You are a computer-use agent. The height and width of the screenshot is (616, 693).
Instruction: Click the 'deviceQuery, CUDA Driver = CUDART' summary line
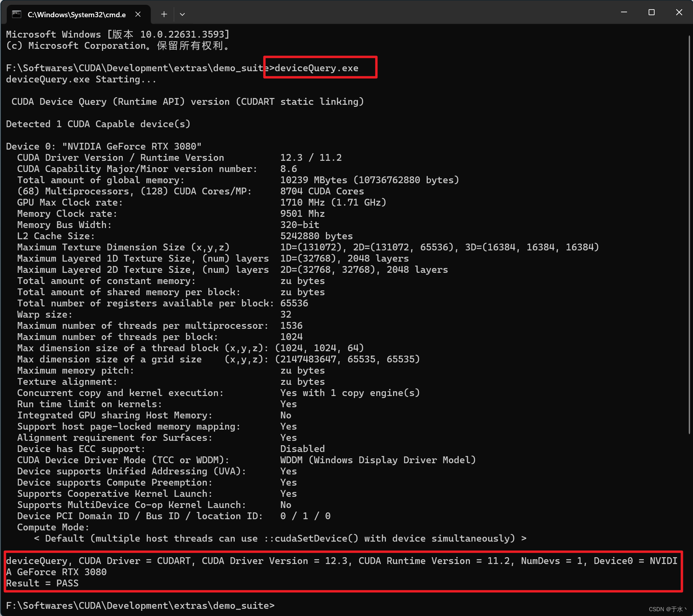click(x=342, y=566)
